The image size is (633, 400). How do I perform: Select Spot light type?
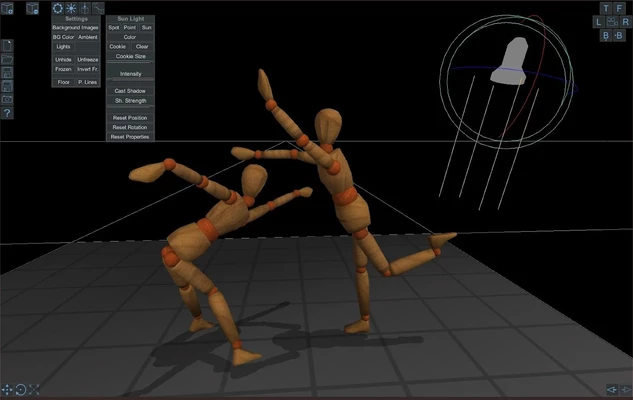[x=113, y=27]
